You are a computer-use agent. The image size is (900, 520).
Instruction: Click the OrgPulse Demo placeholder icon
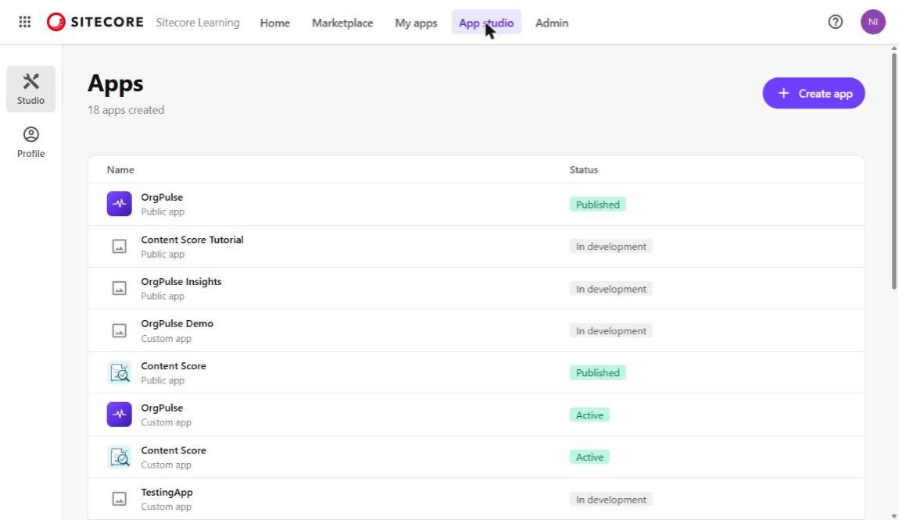coord(119,331)
